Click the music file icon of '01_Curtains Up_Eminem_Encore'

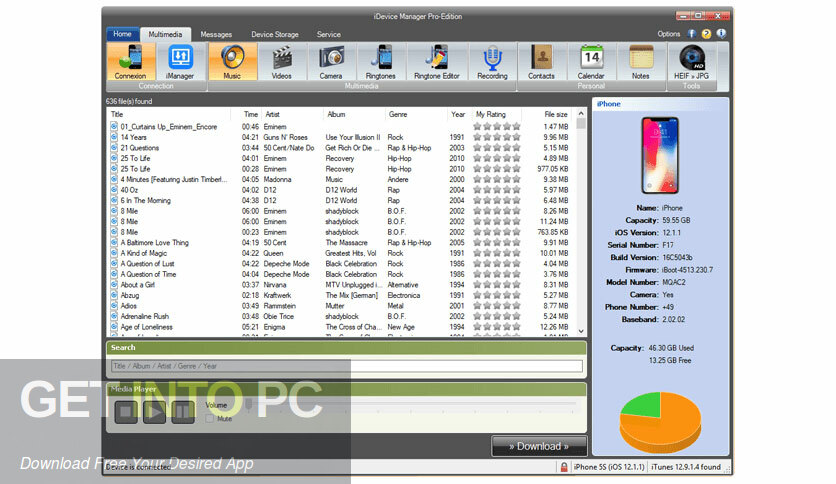(x=114, y=127)
